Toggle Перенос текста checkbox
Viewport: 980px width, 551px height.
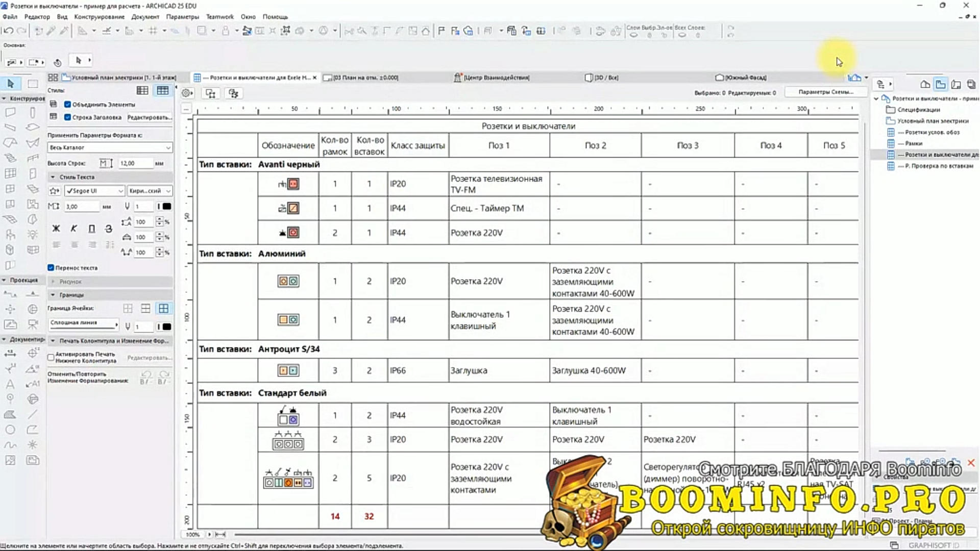click(x=51, y=267)
